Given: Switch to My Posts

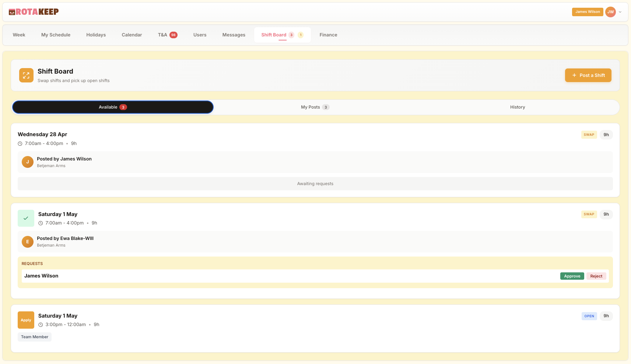Looking at the screenshot, I should point(315,107).
